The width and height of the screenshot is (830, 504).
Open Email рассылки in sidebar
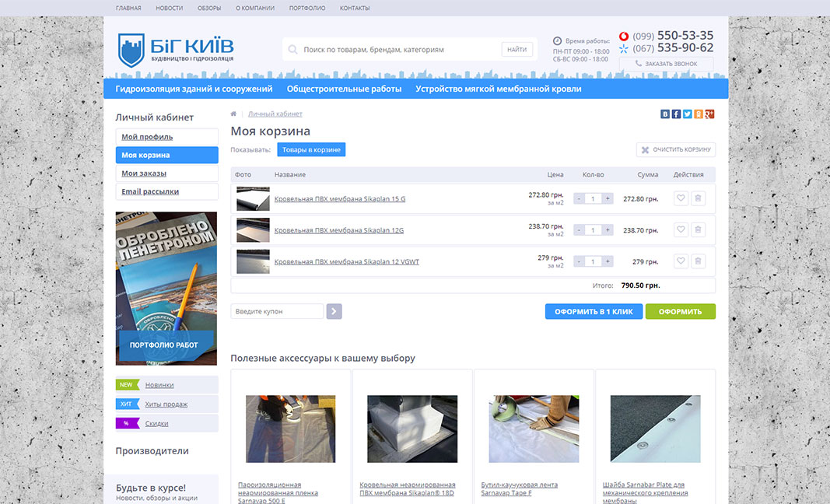point(166,191)
